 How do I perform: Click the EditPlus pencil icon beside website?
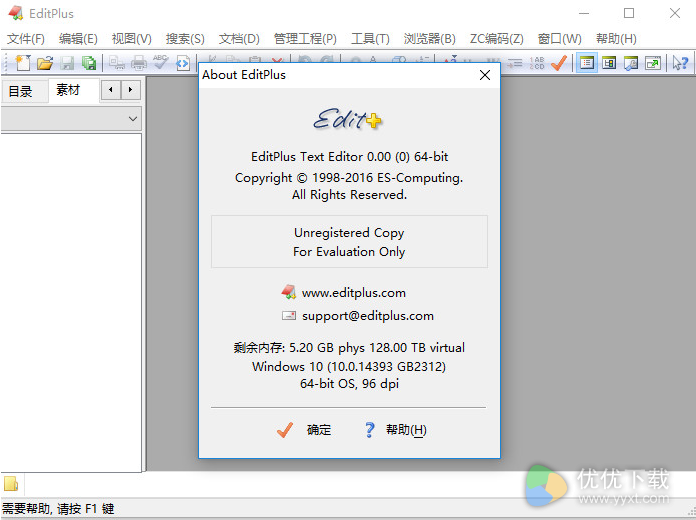pos(289,292)
